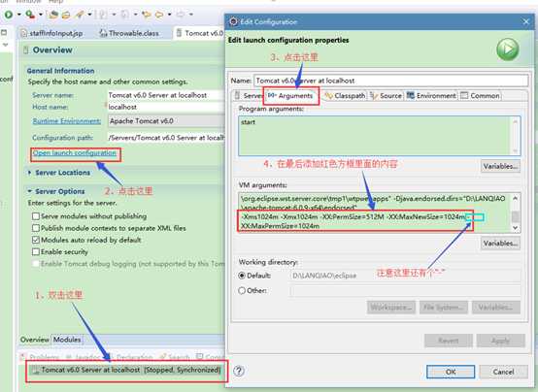The image size is (538, 392).
Task: Click the Overview heading icon in editor
Action: pos(25,50)
